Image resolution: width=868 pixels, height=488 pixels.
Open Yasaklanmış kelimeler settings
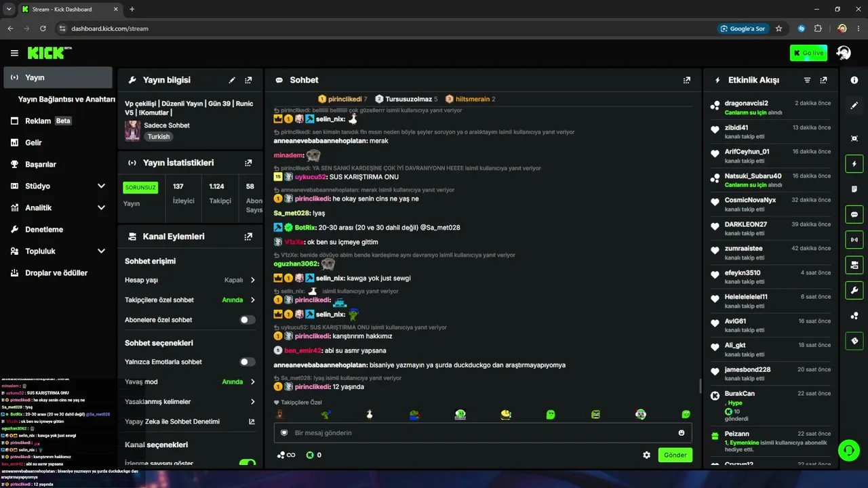190,401
